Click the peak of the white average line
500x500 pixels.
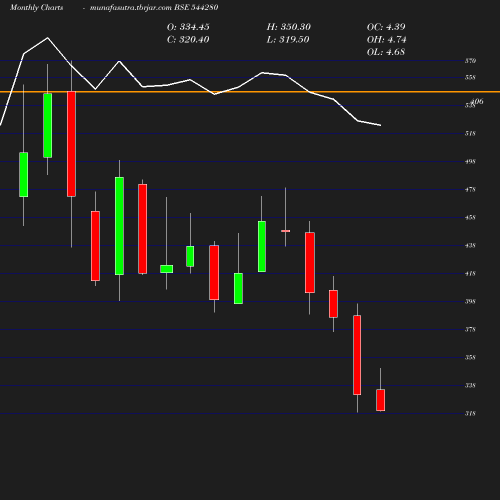47,38
